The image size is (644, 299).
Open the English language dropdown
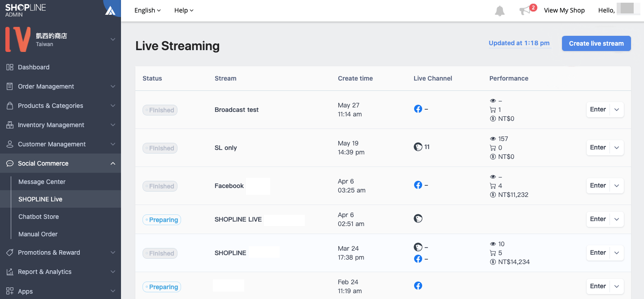(147, 10)
